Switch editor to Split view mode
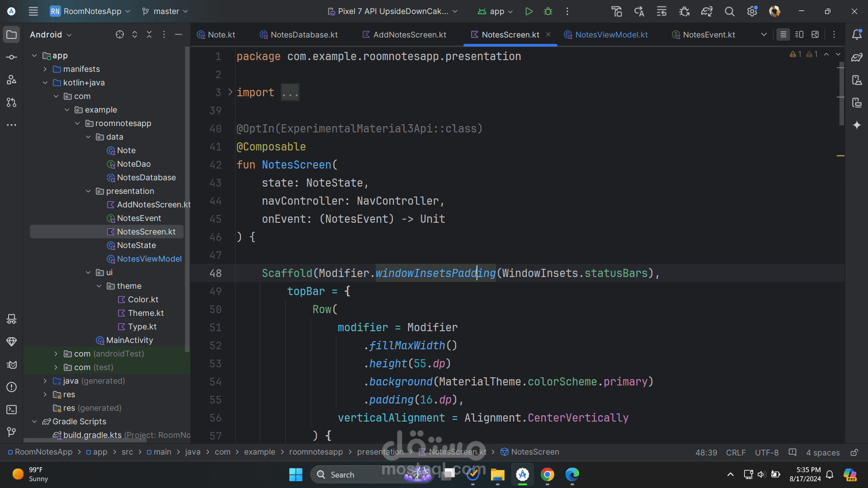Viewport: 868px width, 488px height. click(x=799, y=35)
